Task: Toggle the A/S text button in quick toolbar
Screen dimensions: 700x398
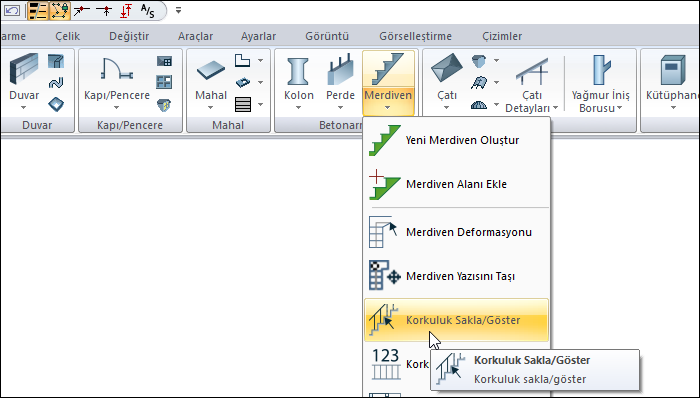Action: click(147, 10)
